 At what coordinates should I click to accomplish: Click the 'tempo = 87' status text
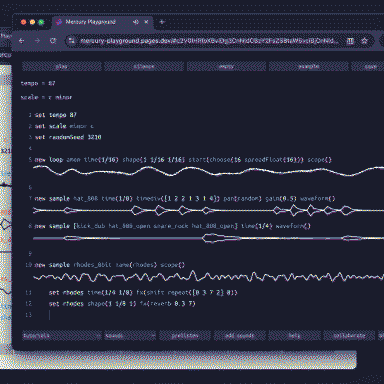tap(38, 83)
